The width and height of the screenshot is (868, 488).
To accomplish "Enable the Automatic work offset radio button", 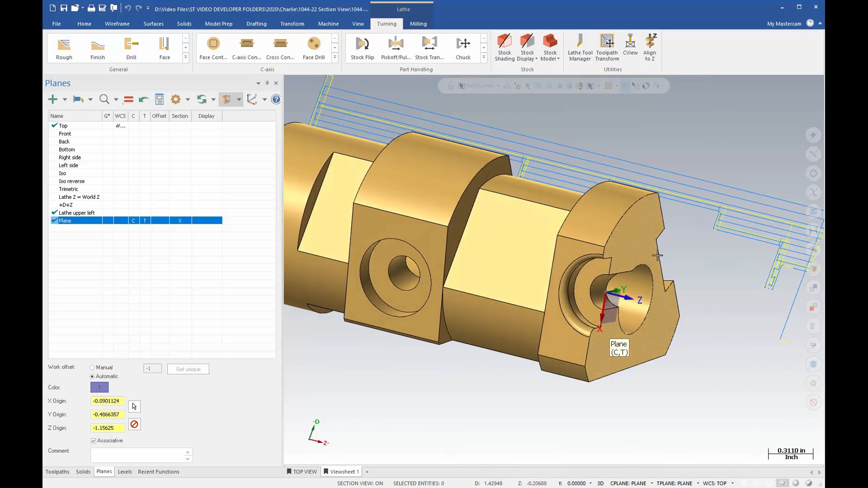I will click(92, 376).
